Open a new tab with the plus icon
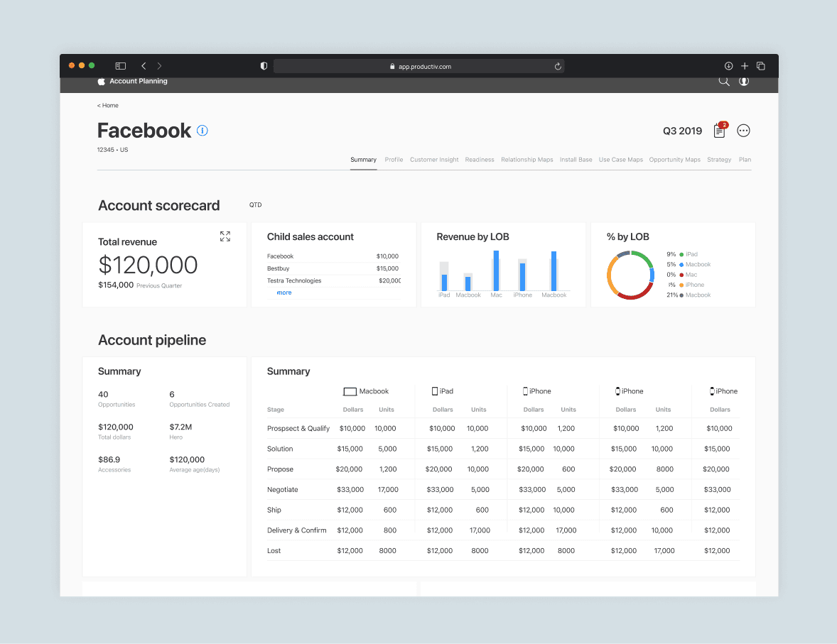The image size is (837, 644). coord(745,66)
